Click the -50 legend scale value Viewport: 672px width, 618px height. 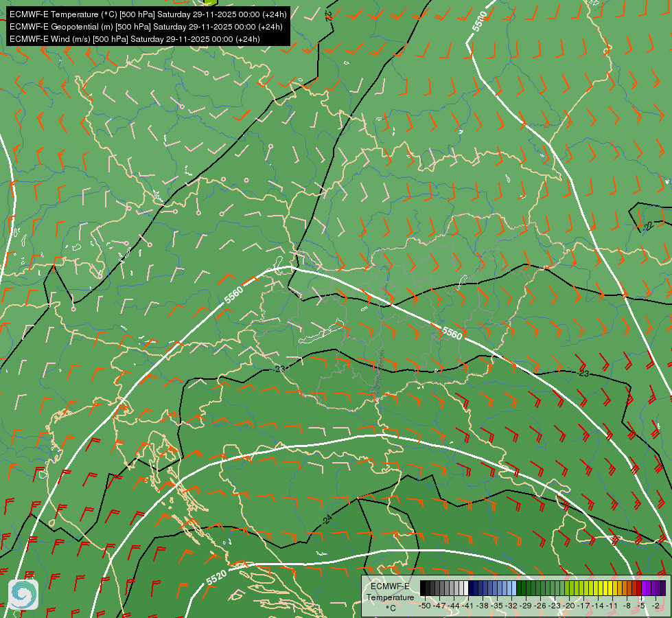coord(425,606)
